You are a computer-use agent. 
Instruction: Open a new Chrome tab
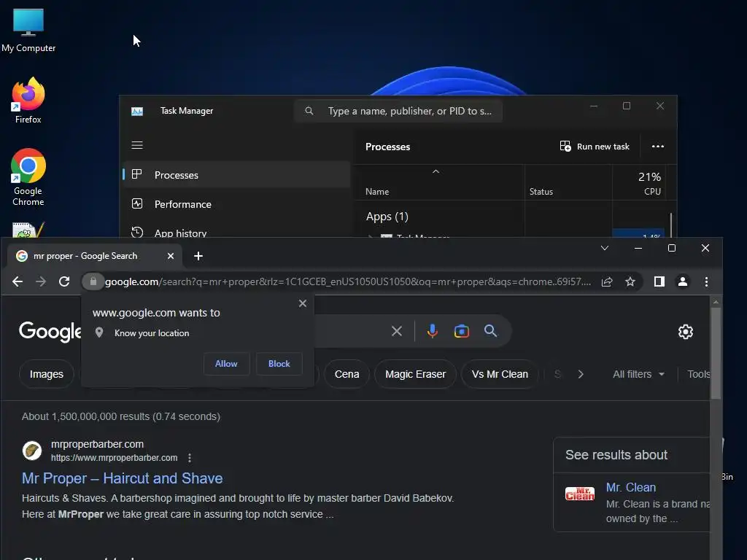tap(198, 256)
